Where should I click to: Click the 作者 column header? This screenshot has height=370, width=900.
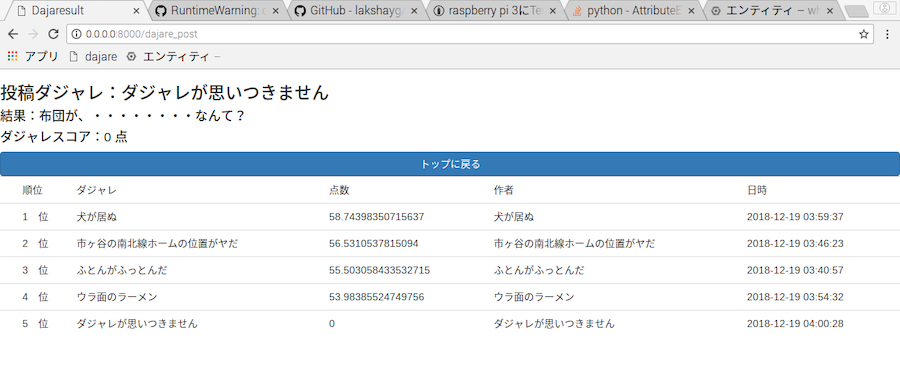click(x=504, y=190)
